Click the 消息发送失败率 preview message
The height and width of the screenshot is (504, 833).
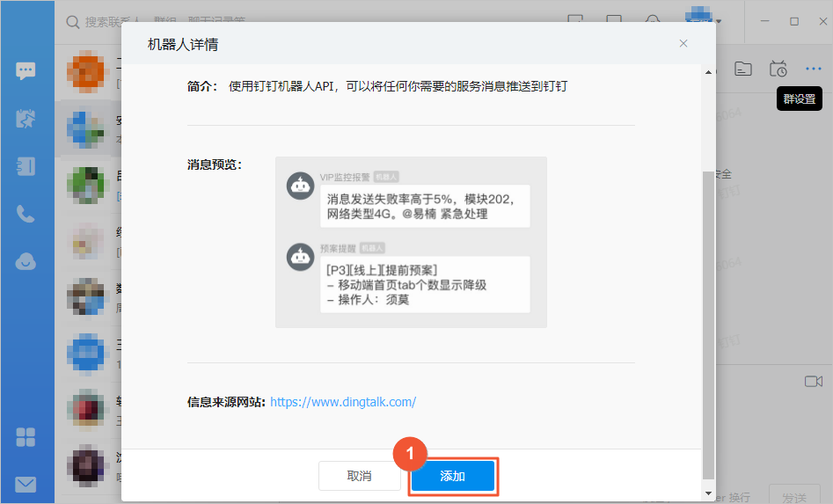[425, 206]
